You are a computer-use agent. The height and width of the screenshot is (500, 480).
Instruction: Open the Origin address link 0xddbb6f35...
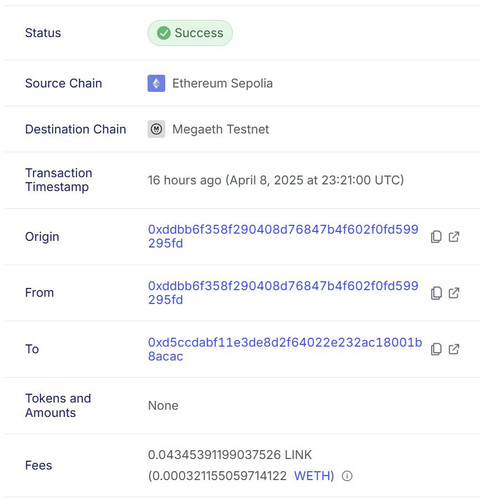(283, 236)
